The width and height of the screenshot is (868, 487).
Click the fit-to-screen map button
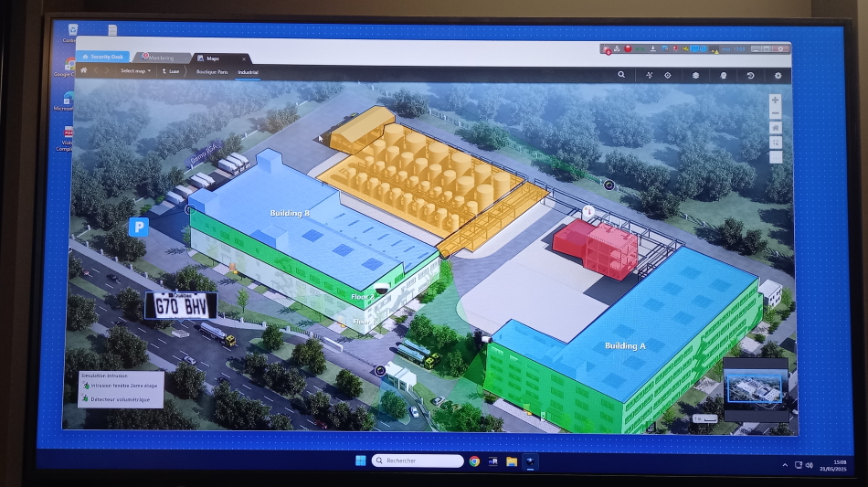click(x=776, y=143)
